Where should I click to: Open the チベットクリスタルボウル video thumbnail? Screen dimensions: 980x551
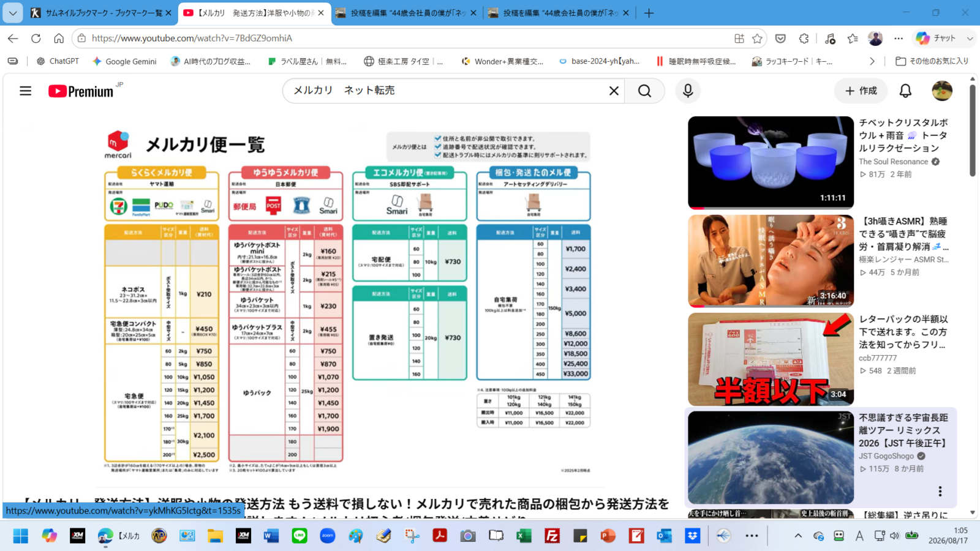pos(771,163)
